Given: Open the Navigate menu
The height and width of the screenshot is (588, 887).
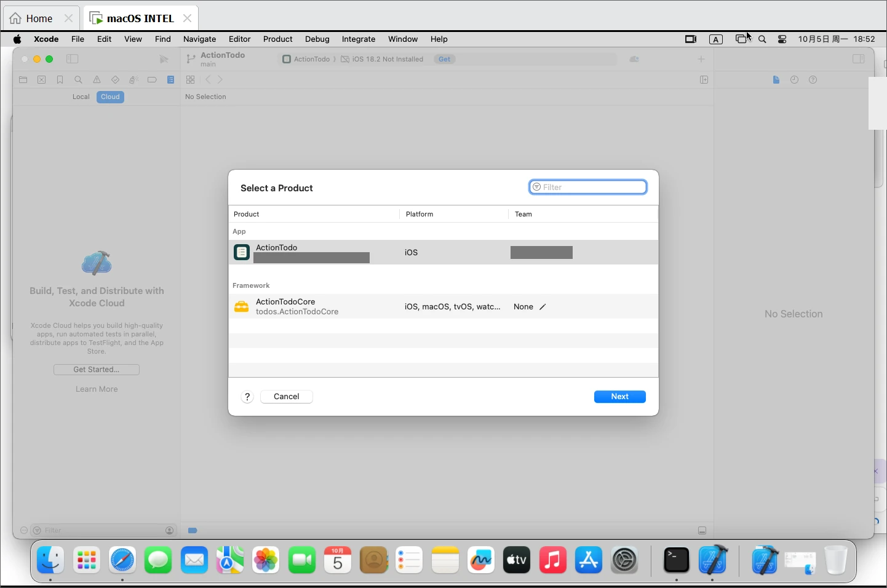Looking at the screenshot, I should point(200,39).
